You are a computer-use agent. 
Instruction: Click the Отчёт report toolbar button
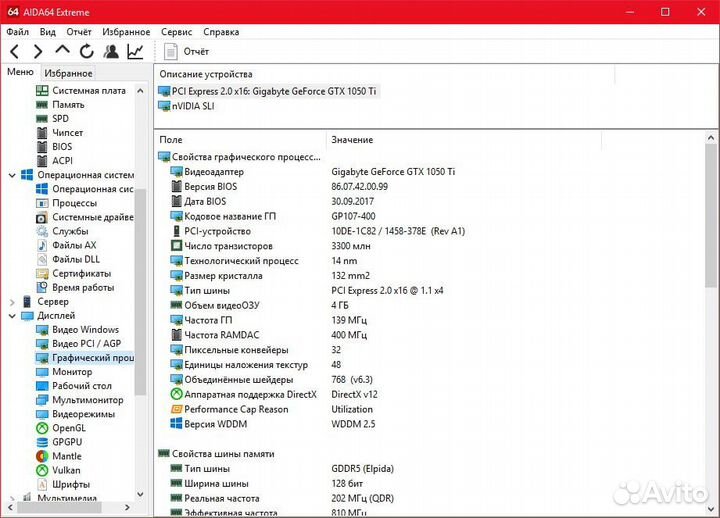tap(186, 51)
